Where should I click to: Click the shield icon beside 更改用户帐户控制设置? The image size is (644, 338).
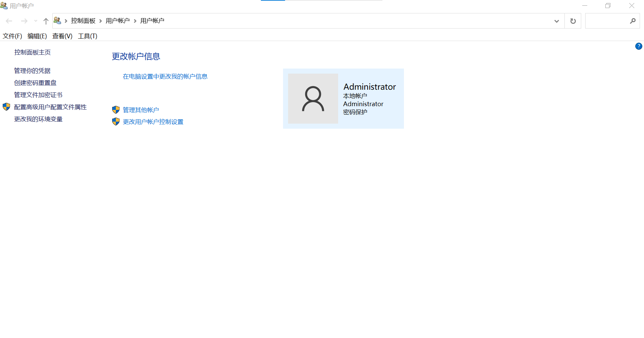click(116, 122)
